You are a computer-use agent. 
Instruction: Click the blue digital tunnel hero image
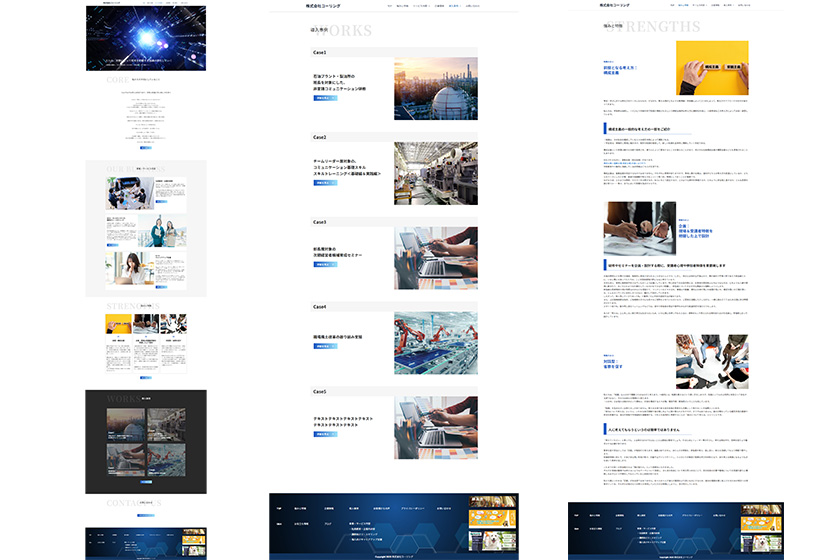click(146, 38)
